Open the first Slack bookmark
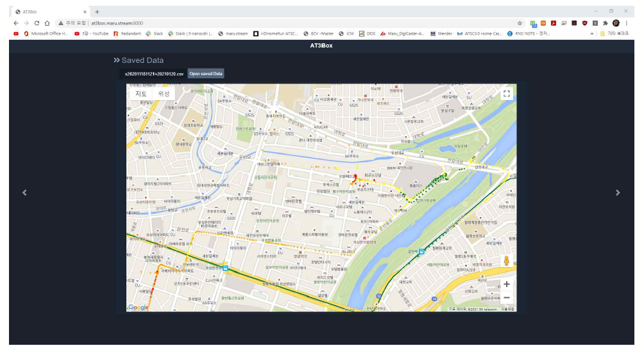This screenshot has height=348, width=644. tap(154, 34)
